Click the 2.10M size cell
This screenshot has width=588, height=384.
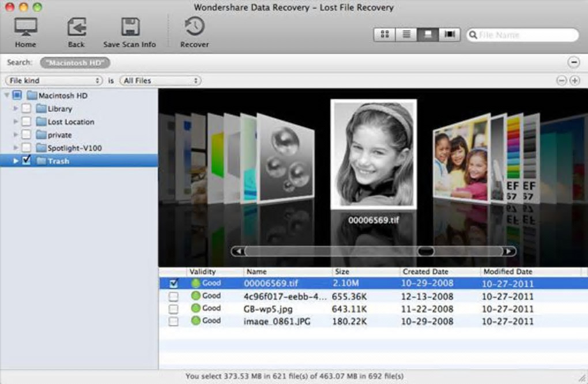coord(345,283)
